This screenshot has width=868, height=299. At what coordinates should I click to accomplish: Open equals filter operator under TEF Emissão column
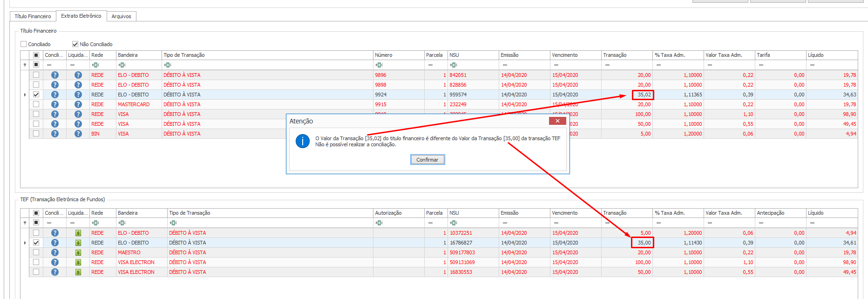pos(505,223)
